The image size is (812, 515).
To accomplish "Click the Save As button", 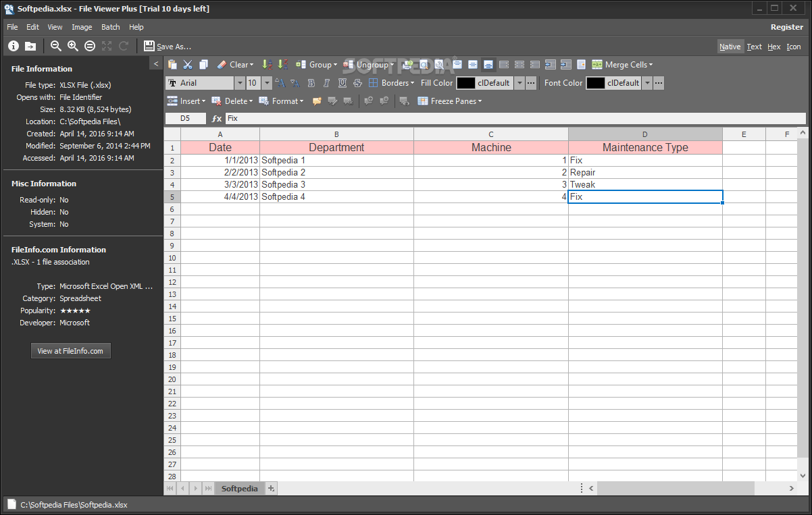I will point(168,47).
